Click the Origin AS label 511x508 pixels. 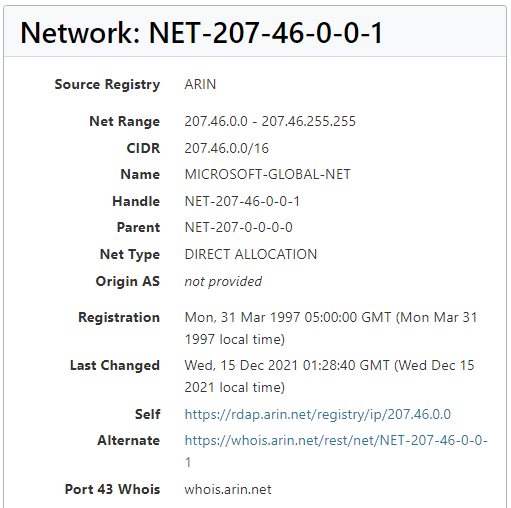click(128, 282)
